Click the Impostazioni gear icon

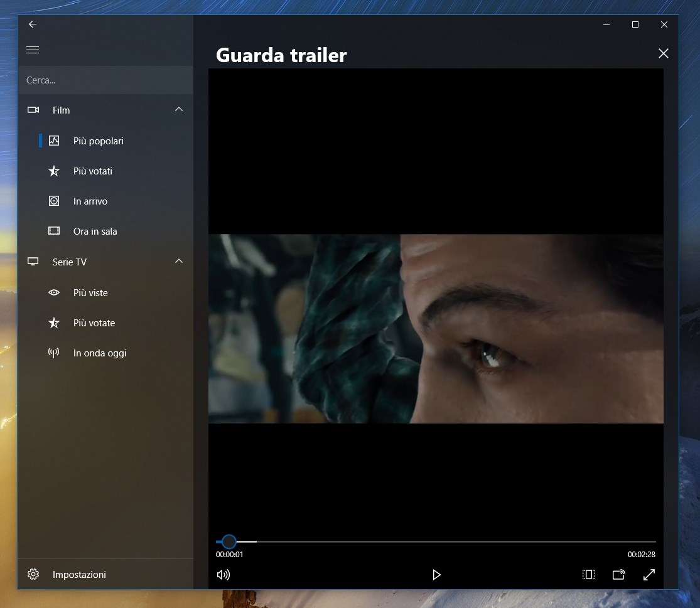(x=33, y=574)
